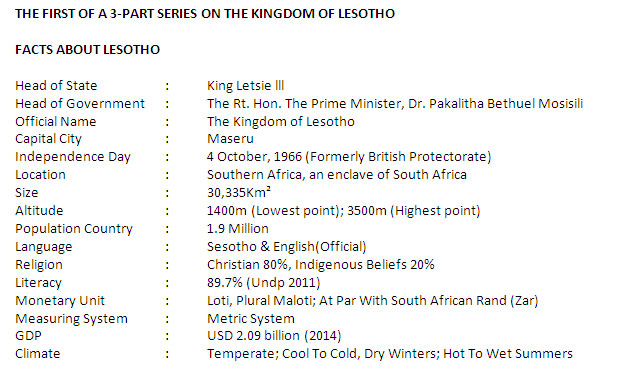Click the 'FACTS ABOUT LESOTHO' heading
Image resolution: width=620 pixels, height=380 pixels.
[87, 50]
